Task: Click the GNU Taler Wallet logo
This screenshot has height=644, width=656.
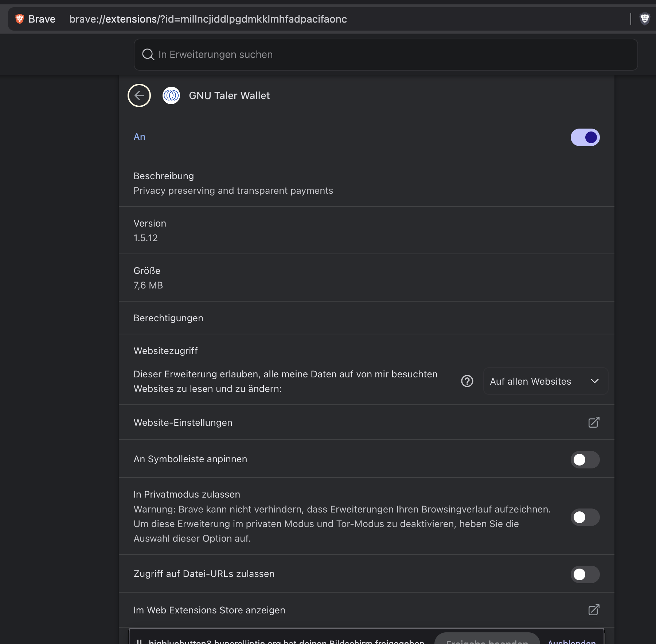Action: (x=171, y=95)
